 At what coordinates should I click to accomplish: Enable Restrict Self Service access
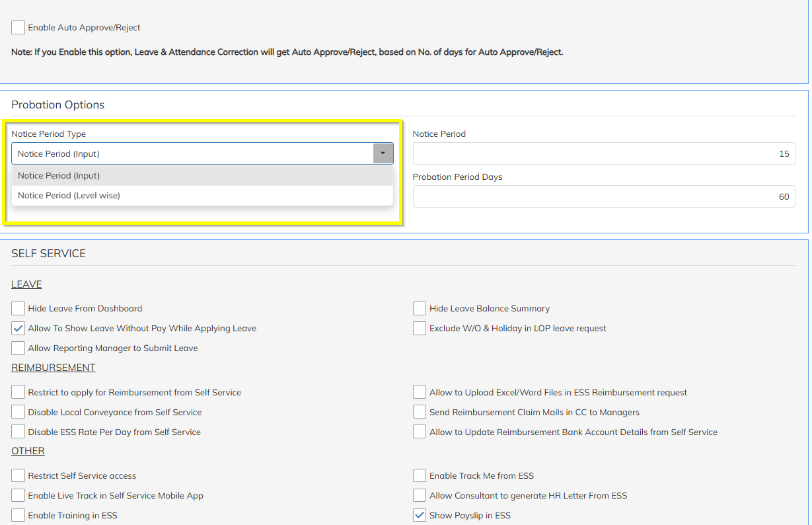pos(18,476)
